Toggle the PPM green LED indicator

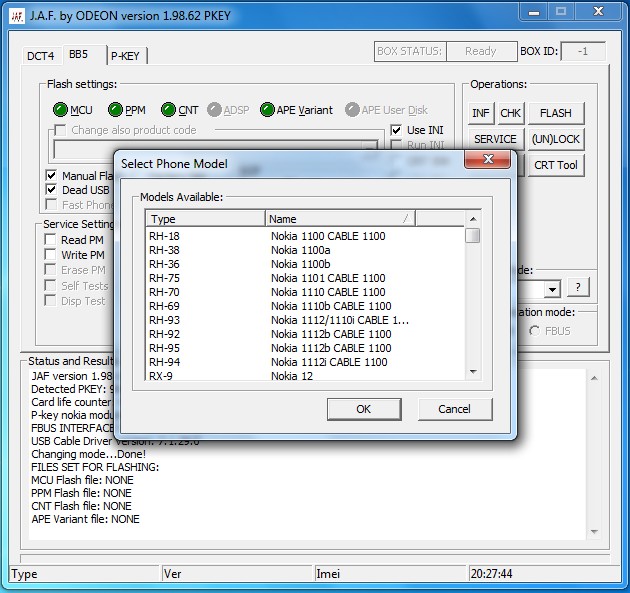coord(115,110)
